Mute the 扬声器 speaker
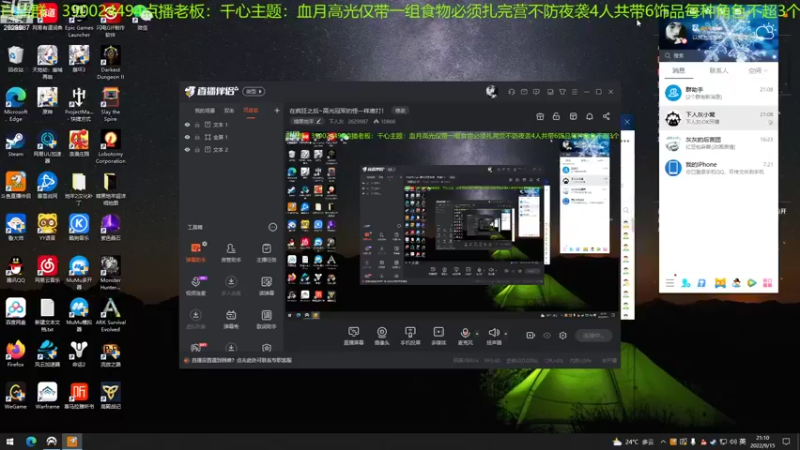The image size is (800, 450). (x=494, y=336)
